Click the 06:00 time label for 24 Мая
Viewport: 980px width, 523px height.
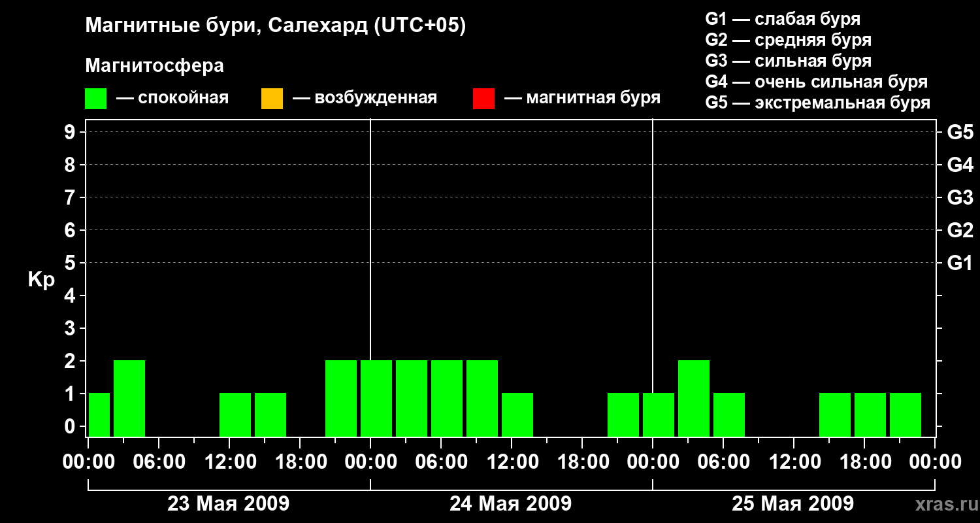[441, 462]
